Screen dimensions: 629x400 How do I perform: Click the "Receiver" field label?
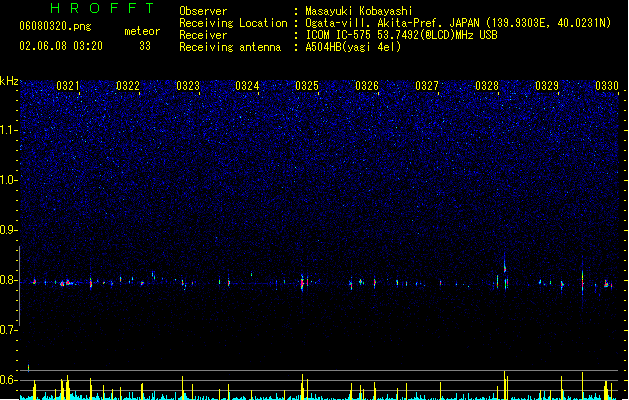tap(203, 35)
